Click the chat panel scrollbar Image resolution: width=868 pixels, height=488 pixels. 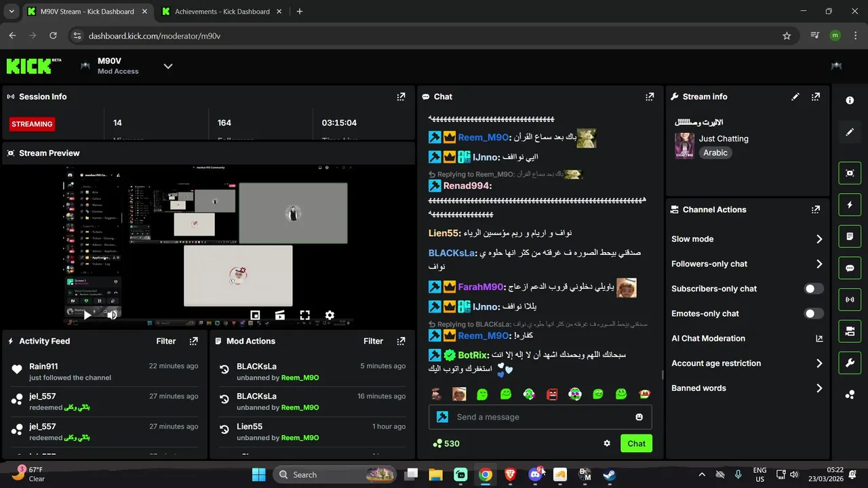pos(663,375)
